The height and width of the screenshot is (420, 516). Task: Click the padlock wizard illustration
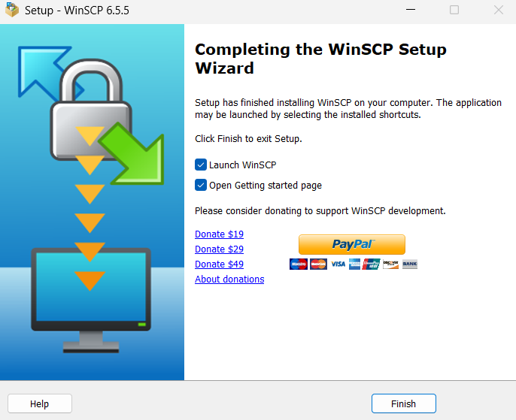point(91,110)
